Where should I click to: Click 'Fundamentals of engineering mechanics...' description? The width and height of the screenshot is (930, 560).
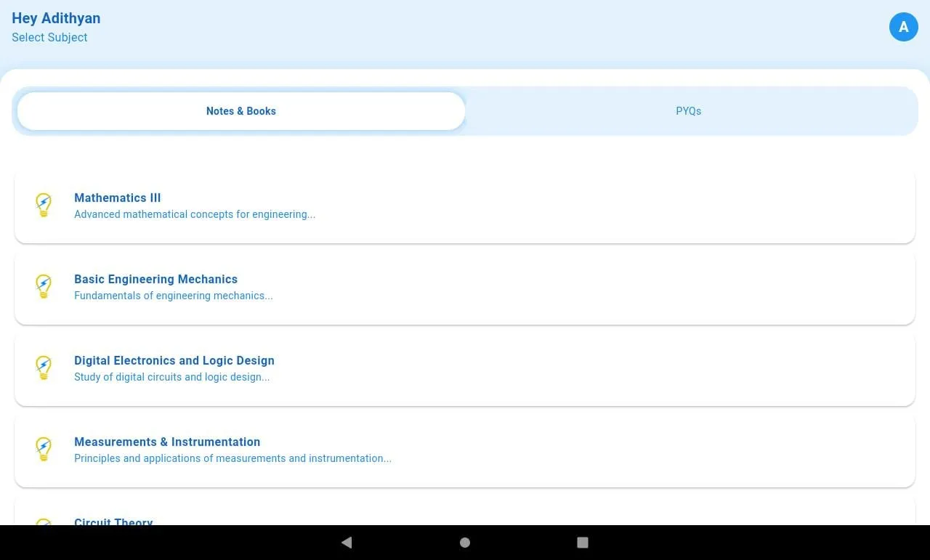tap(174, 296)
